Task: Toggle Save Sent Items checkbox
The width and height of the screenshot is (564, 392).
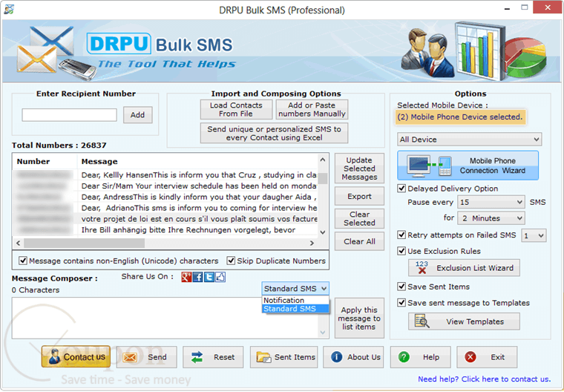Action: [401, 287]
